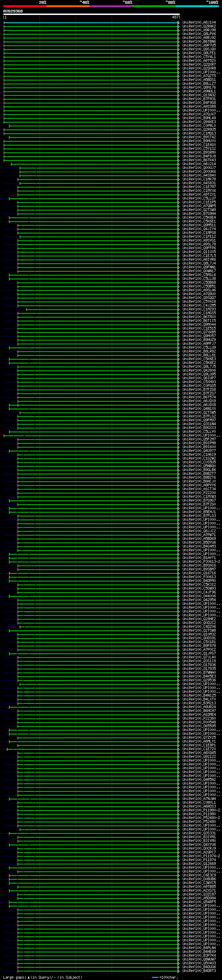
Task: Select hit label UniRef100_C5GW93
Action: [199, 588]
